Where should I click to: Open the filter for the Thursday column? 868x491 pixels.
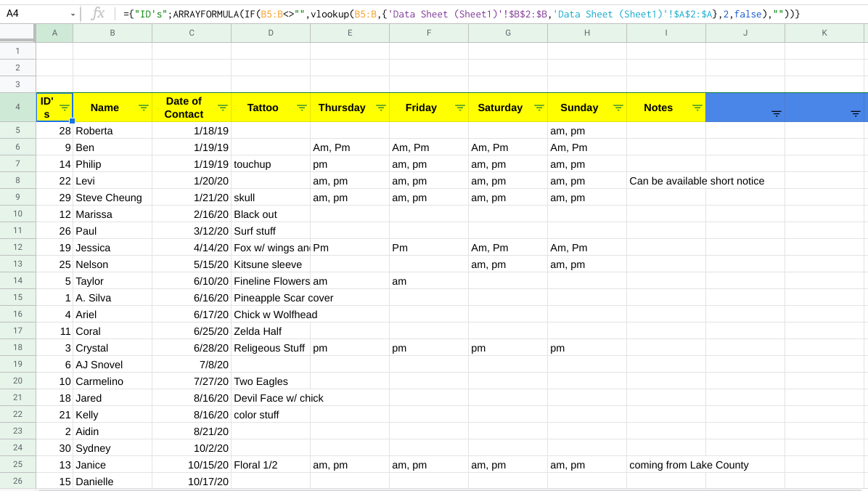pyautogui.click(x=381, y=107)
